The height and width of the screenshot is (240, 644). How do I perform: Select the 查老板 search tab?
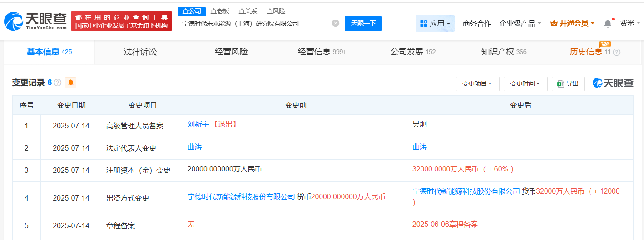point(220,11)
